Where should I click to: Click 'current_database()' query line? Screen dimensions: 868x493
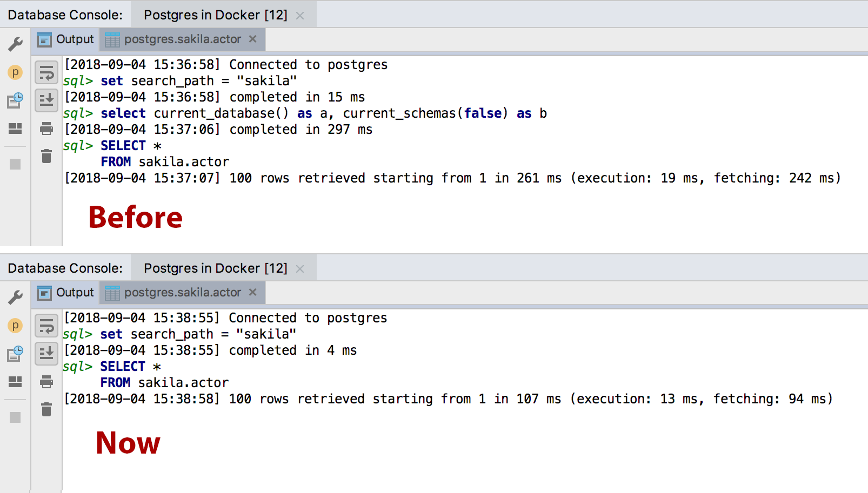[x=305, y=113]
